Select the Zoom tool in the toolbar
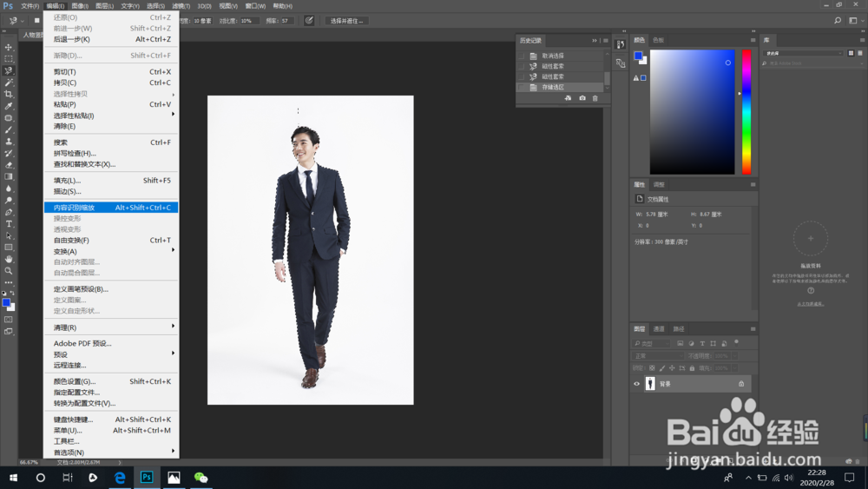 [9, 271]
